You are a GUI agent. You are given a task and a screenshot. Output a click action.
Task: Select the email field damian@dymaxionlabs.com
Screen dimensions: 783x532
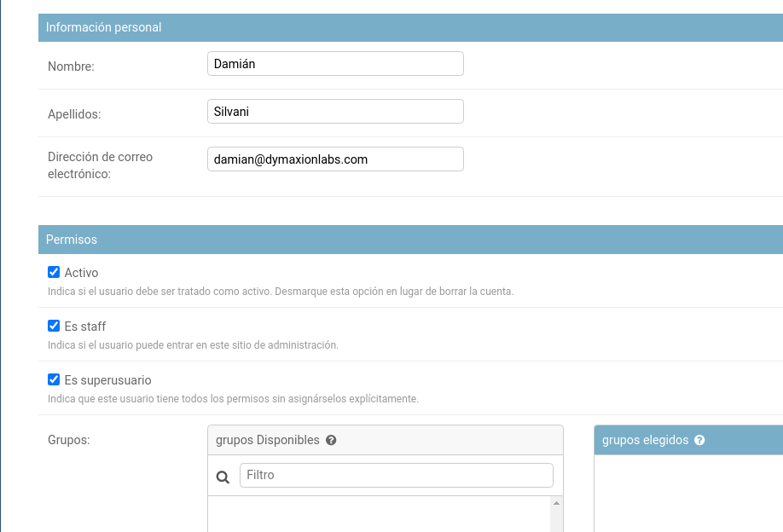[x=335, y=159]
